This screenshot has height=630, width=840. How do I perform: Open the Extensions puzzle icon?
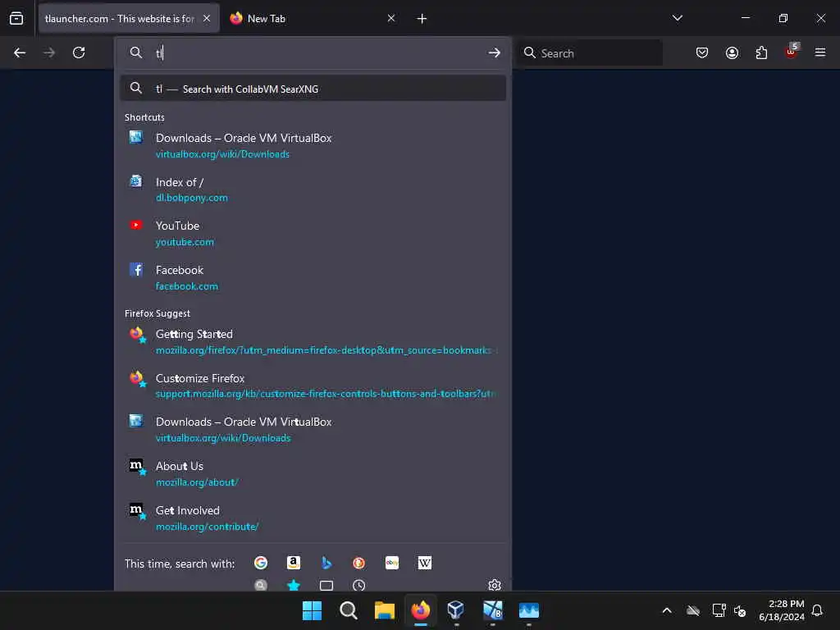pos(761,52)
